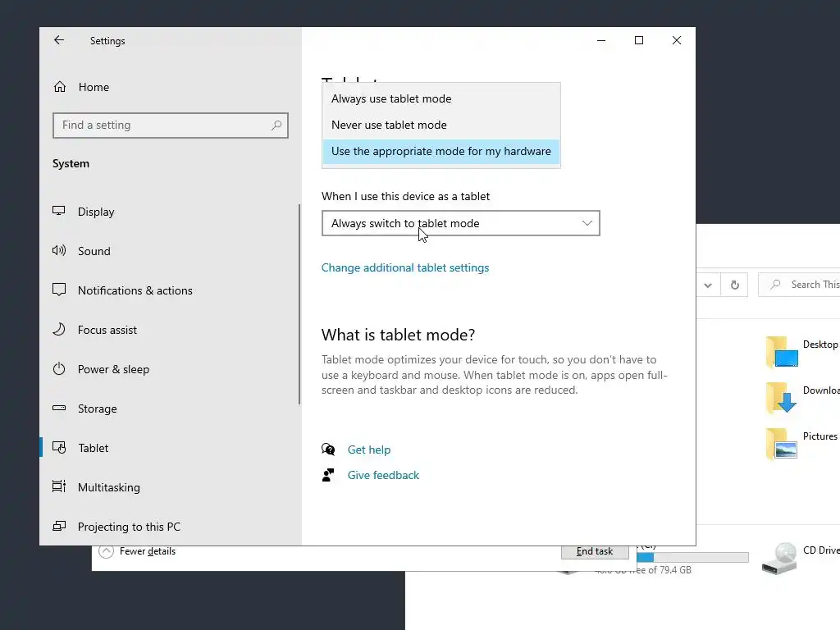
Task: Expand the address history dropdown in File Explorer
Action: [x=708, y=285]
